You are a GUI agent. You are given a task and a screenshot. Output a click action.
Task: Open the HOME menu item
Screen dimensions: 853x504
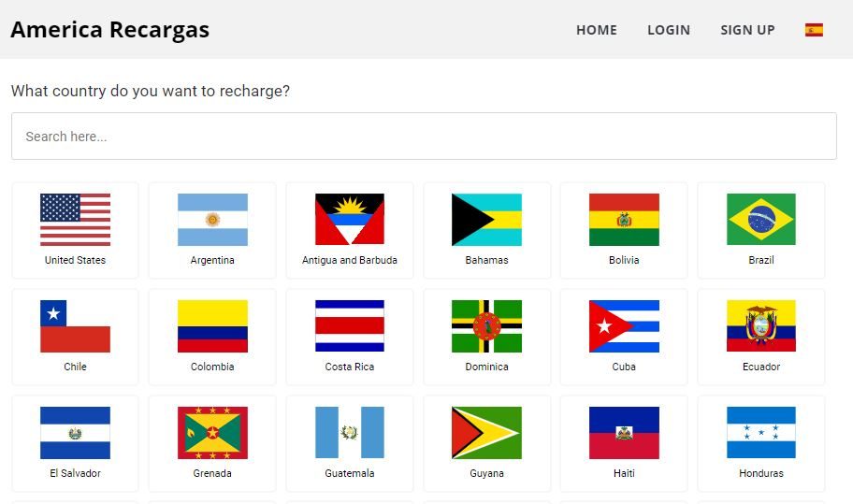click(597, 30)
